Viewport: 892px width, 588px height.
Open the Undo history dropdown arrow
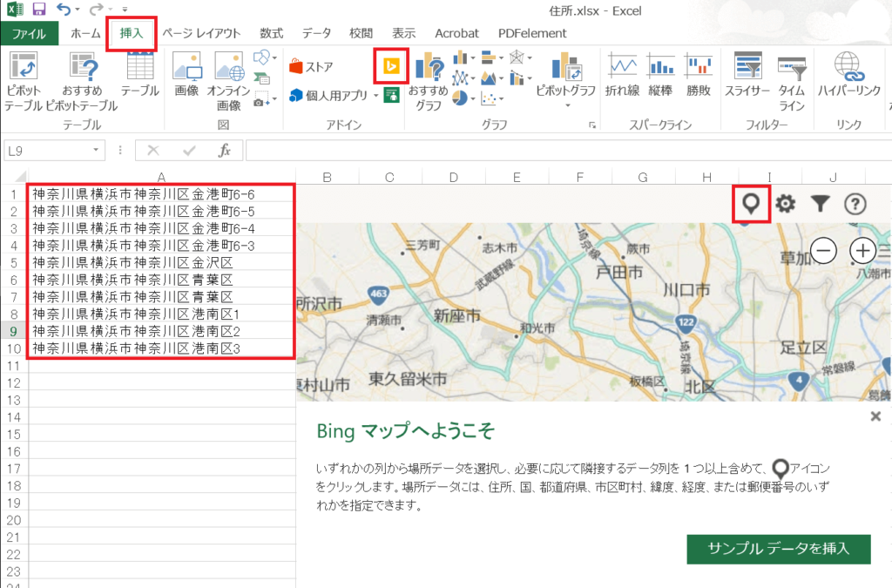tap(78, 10)
